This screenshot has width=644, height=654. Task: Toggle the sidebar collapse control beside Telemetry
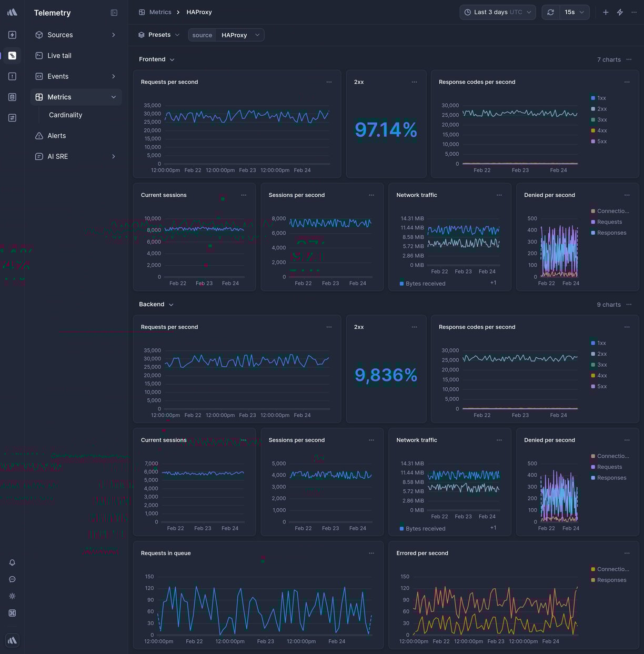coord(114,12)
